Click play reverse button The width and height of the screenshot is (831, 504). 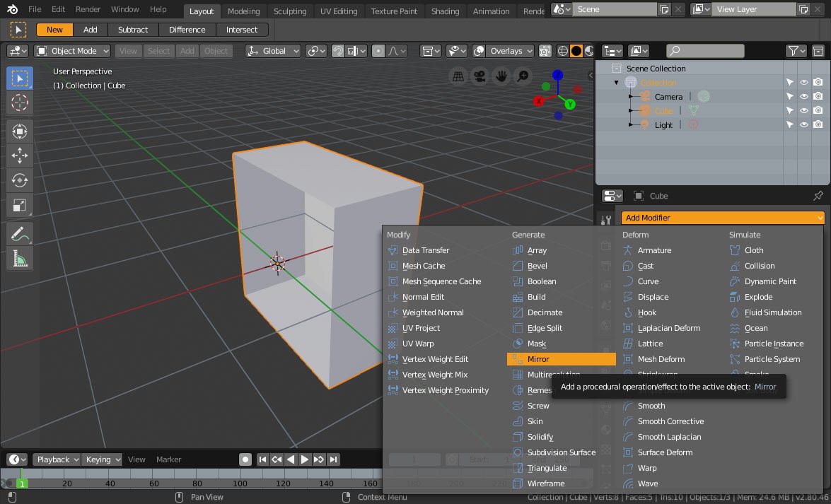[x=291, y=459]
